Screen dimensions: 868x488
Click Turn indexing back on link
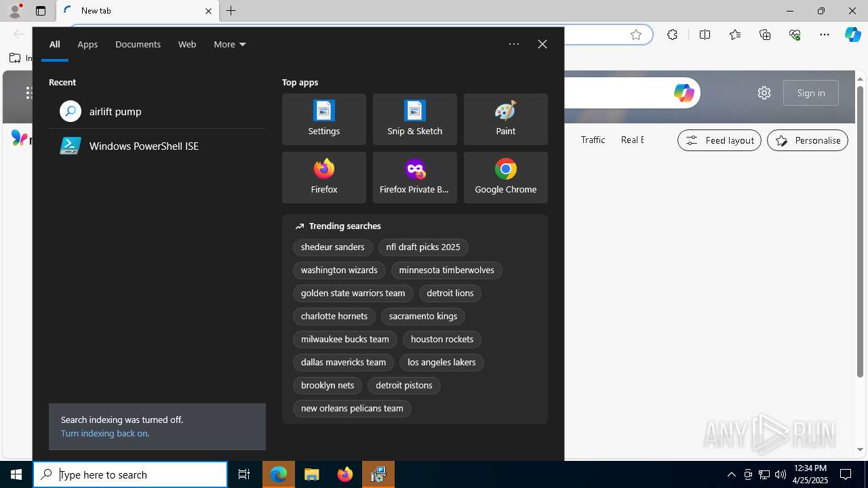click(x=105, y=433)
